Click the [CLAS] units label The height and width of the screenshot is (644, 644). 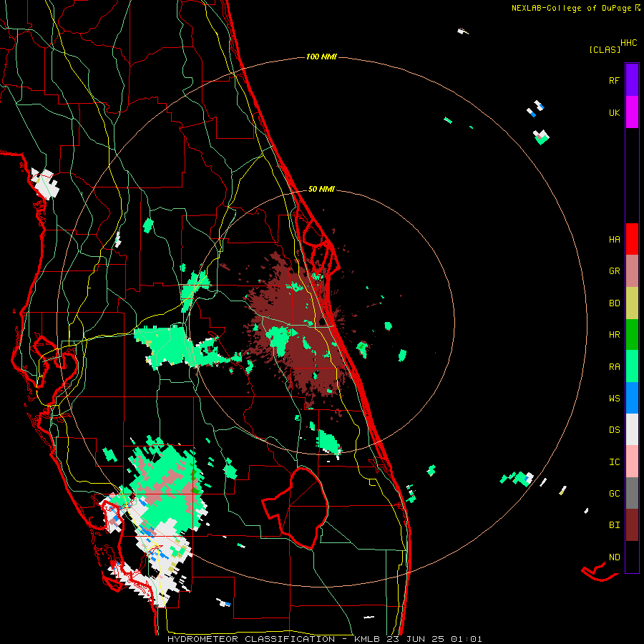[605, 49]
